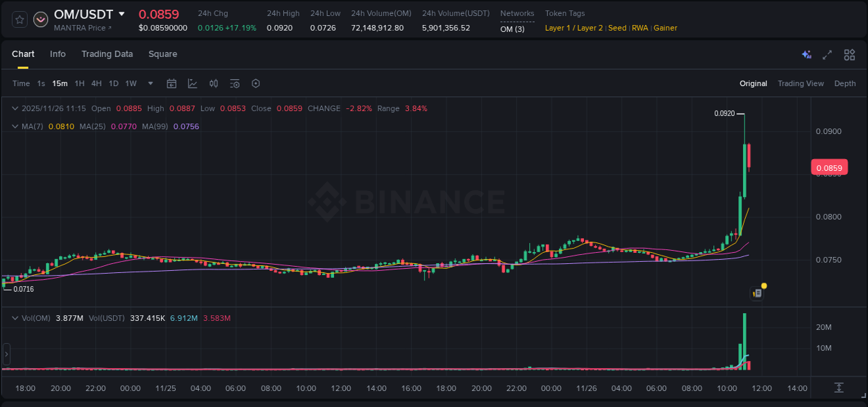The height and width of the screenshot is (407, 868).
Task: Click the red 0.0859 price label
Action: (x=831, y=167)
